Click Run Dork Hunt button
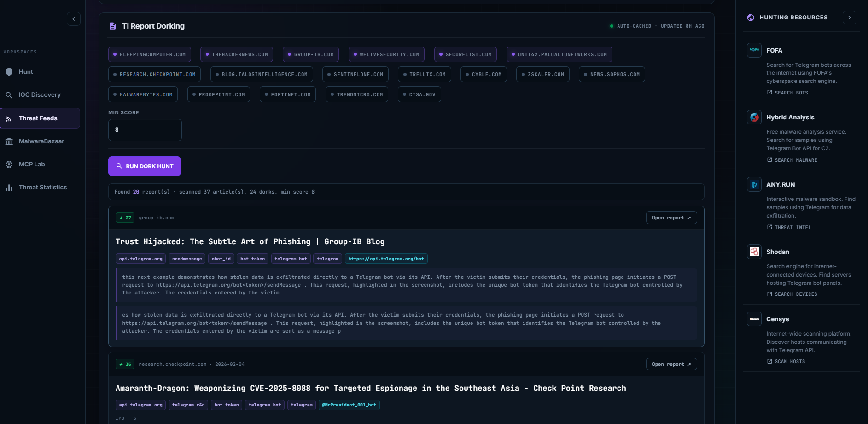 [x=145, y=166]
